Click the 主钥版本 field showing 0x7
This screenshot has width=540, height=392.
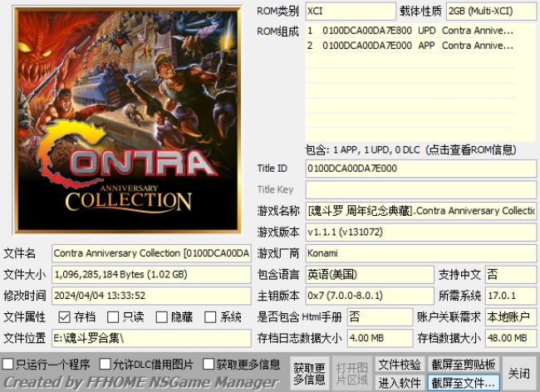click(x=370, y=296)
